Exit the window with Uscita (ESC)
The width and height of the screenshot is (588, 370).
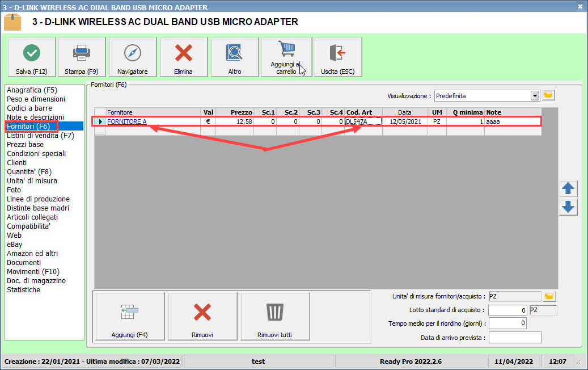click(338, 57)
